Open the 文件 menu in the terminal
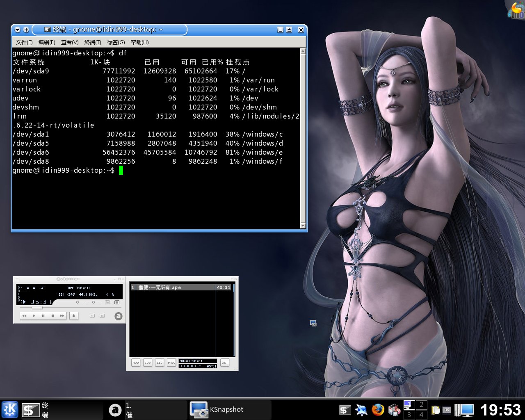525x420 pixels. [24, 42]
